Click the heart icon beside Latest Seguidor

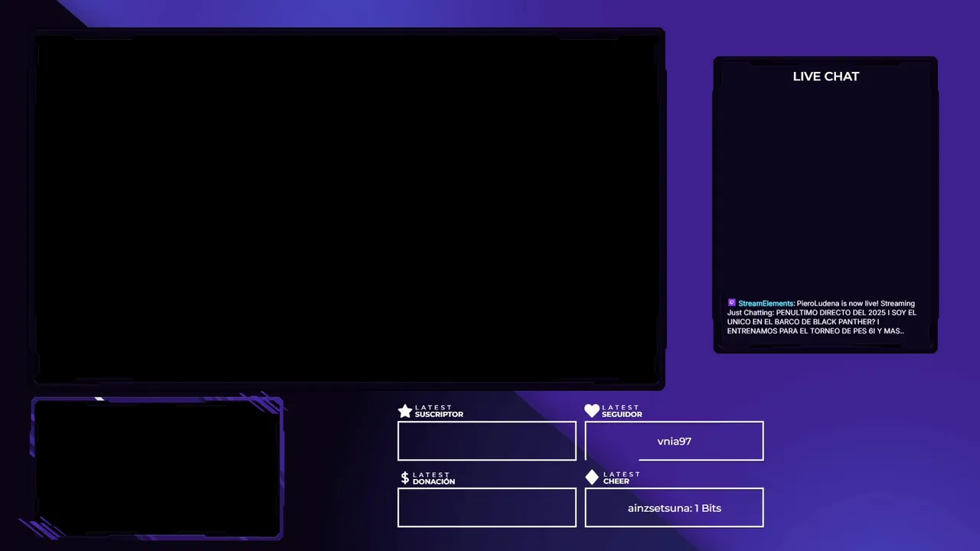pos(592,411)
